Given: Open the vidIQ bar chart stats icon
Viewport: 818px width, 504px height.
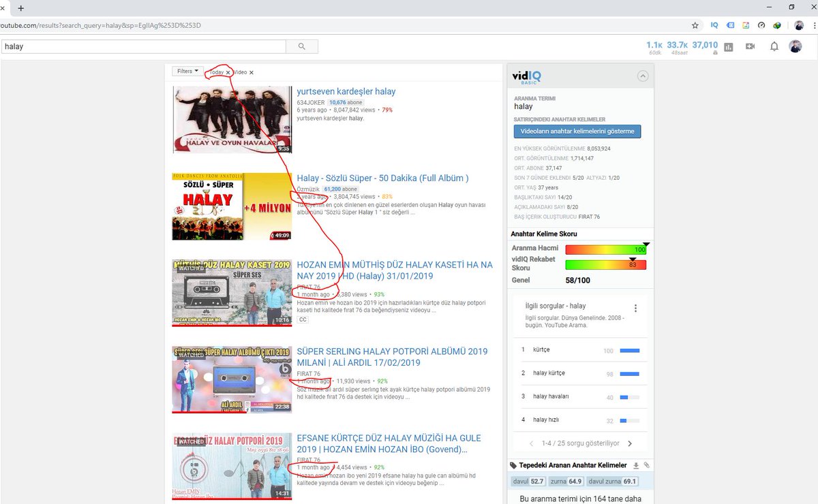Looking at the screenshot, I should tap(729, 46).
